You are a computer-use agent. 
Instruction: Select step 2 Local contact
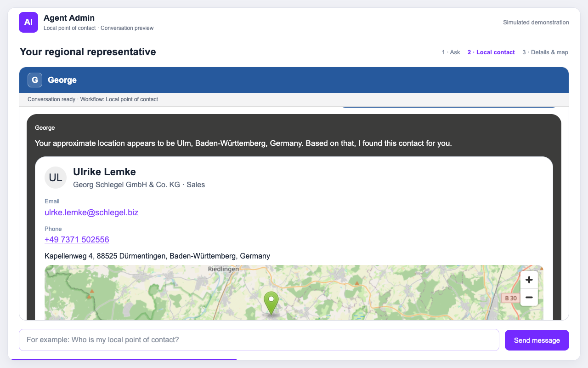pyautogui.click(x=491, y=52)
